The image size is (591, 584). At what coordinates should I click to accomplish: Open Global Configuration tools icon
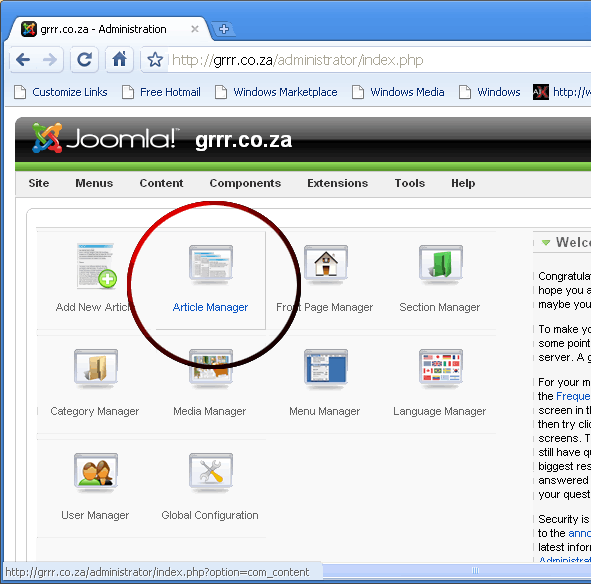211,472
